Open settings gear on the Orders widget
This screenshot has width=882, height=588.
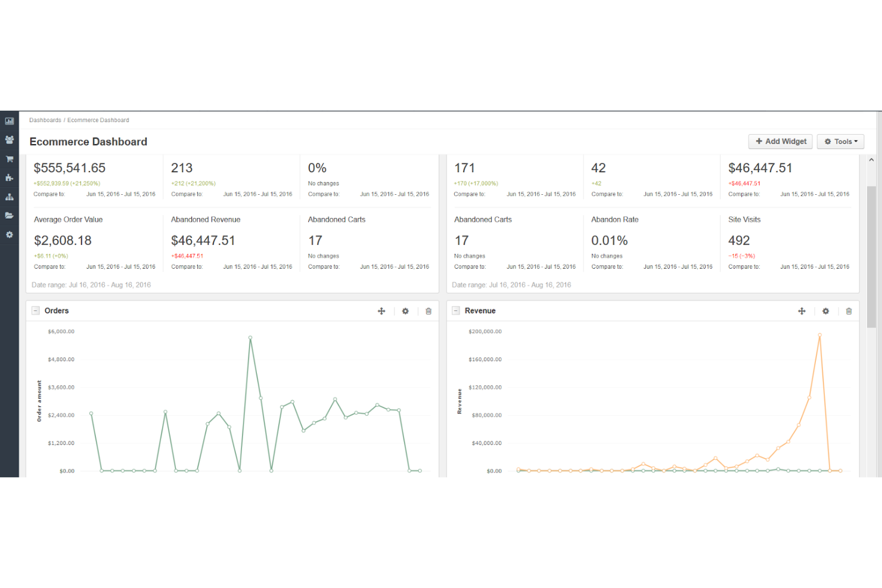point(406,311)
